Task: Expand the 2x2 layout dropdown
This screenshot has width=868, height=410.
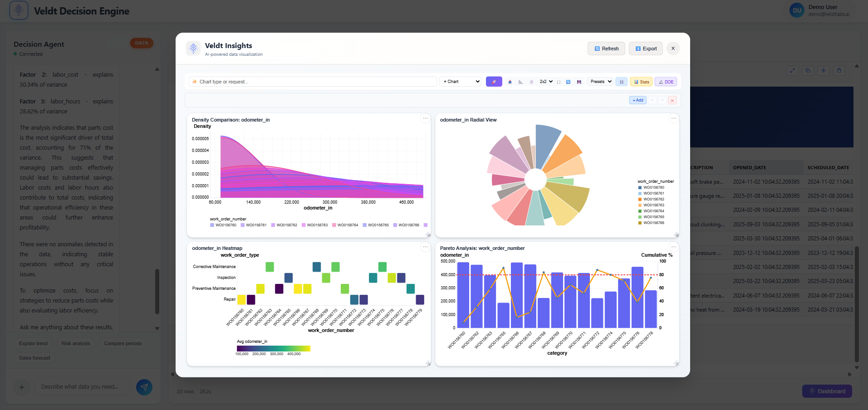Action: click(546, 82)
